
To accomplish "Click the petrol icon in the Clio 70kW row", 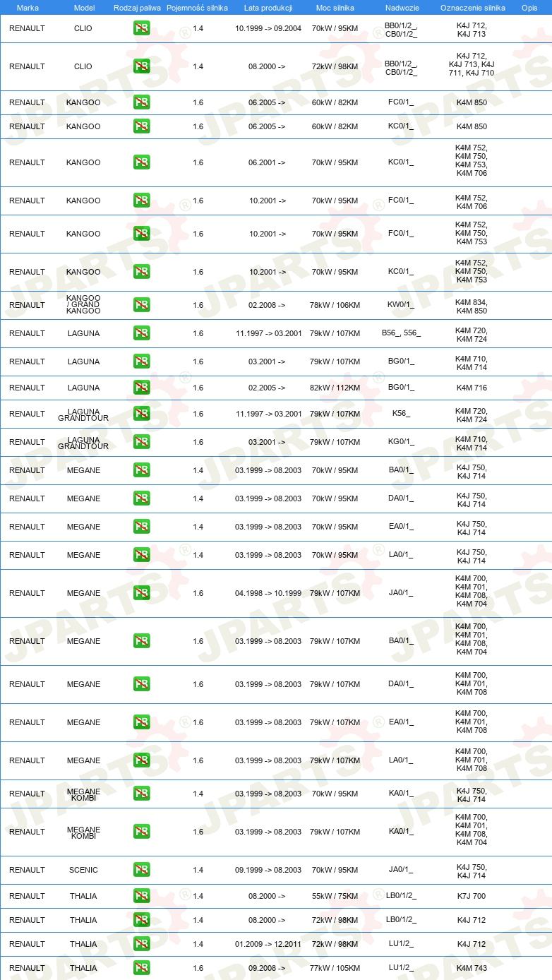I will pos(142,28).
